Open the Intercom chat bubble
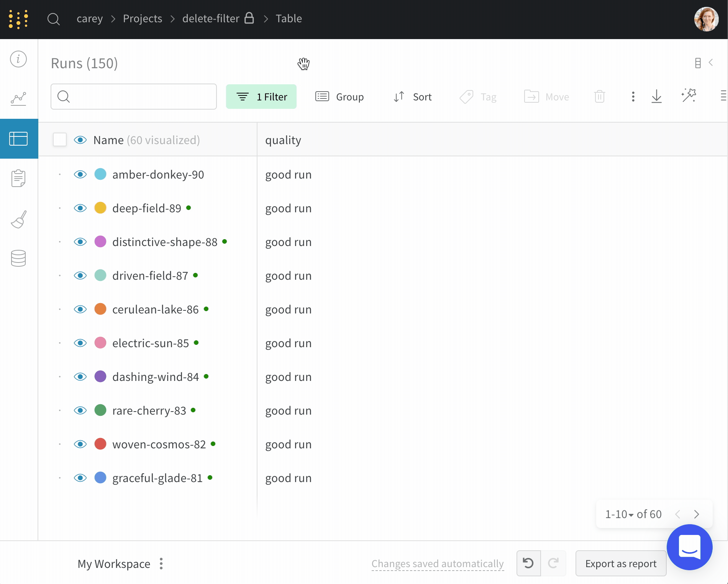This screenshot has width=728, height=584. pyautogui.click(x=689, y=547)
